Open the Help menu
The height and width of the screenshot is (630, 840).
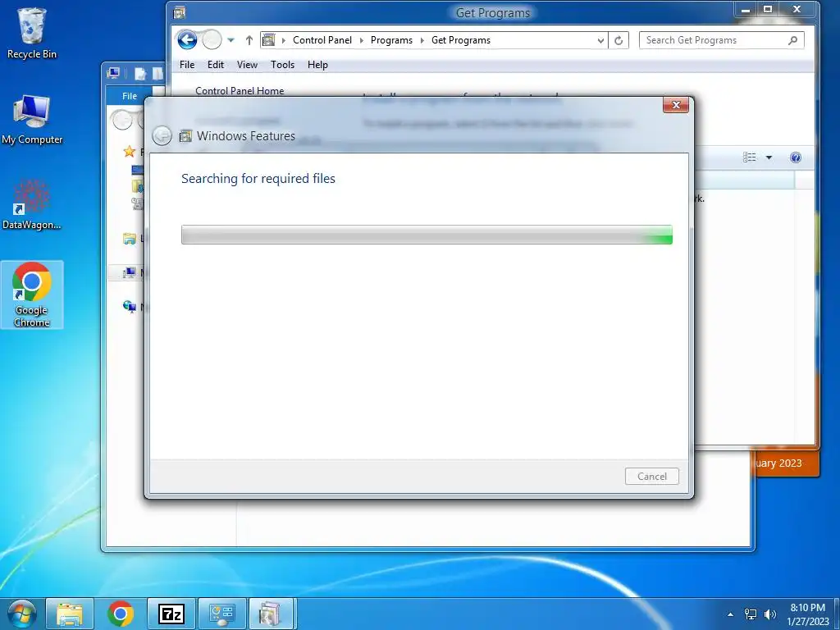317,65
